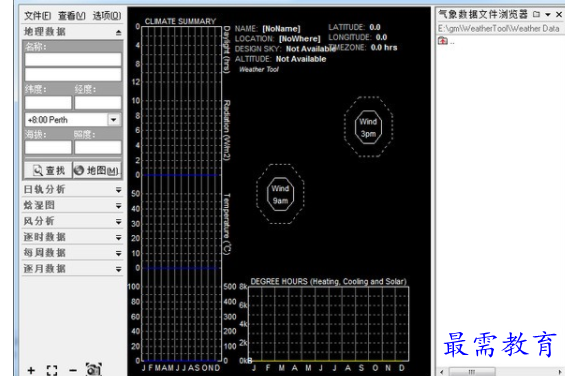
Task: Click the 地图(M) map button
Action: 97,170
